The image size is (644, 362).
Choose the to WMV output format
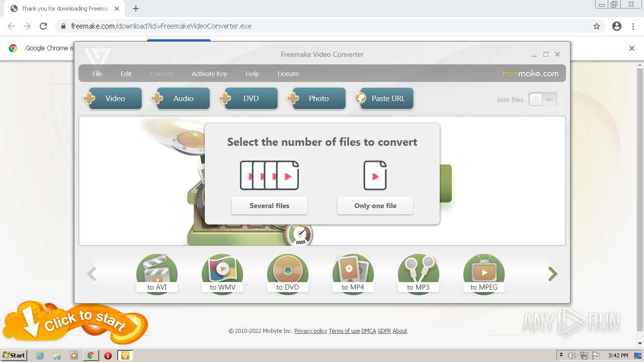[x=222, y=274]
